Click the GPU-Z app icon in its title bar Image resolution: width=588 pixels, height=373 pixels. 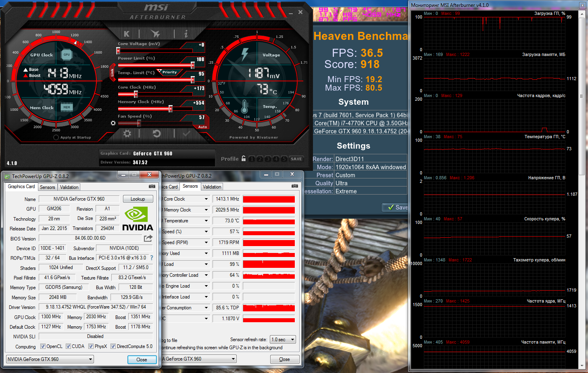tap(7, 176)
